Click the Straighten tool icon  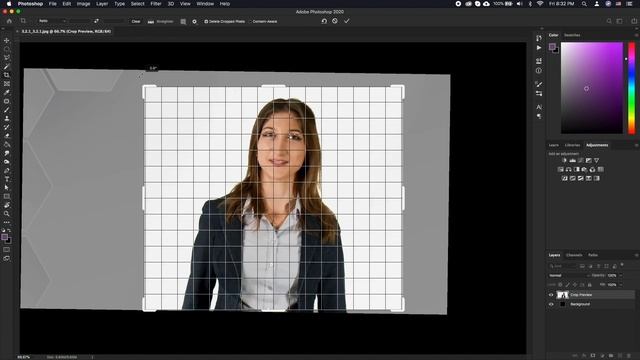(151, 22)
